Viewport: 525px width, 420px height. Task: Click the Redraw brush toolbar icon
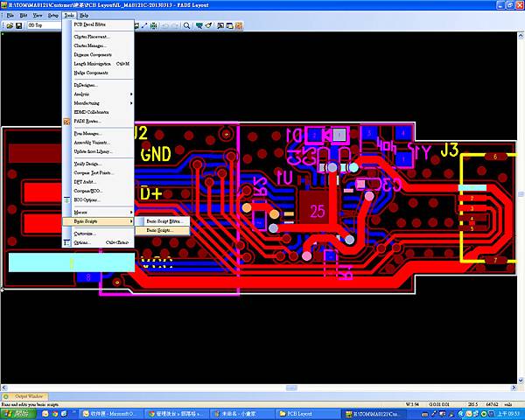coord(208,25)
